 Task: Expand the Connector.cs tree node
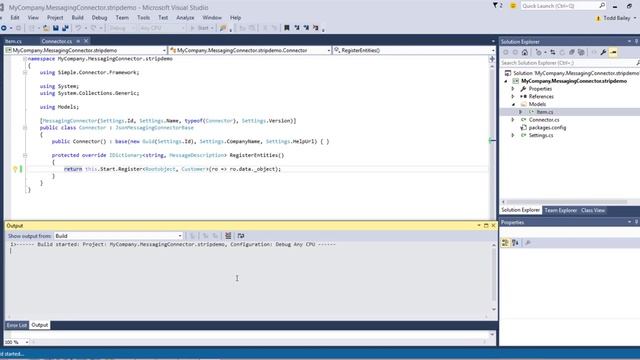pyautogui.click(x=513, y=120)
